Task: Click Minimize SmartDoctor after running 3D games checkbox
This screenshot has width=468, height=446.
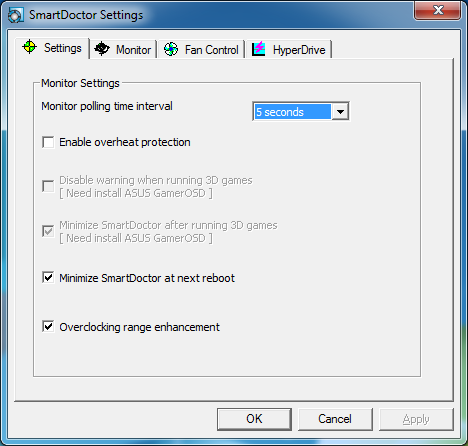Action: click(48, 231)
